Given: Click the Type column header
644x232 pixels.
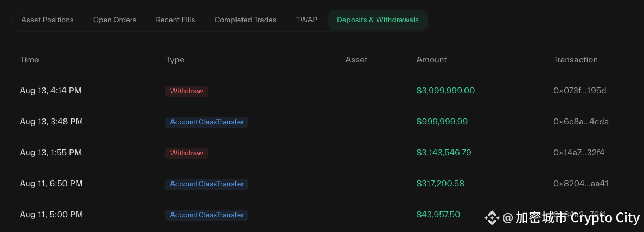Looking at the screenshot, I should tap(175, 60).
